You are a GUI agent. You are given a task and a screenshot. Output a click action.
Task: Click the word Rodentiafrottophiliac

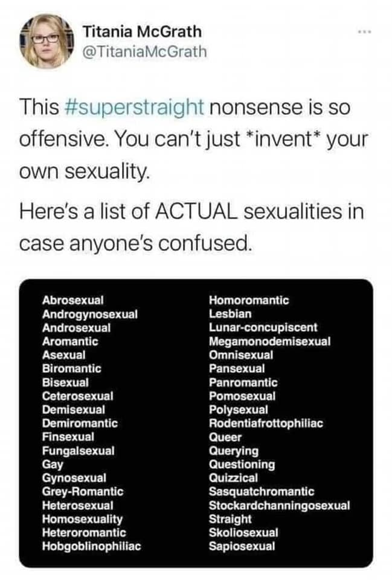point(266,423)
